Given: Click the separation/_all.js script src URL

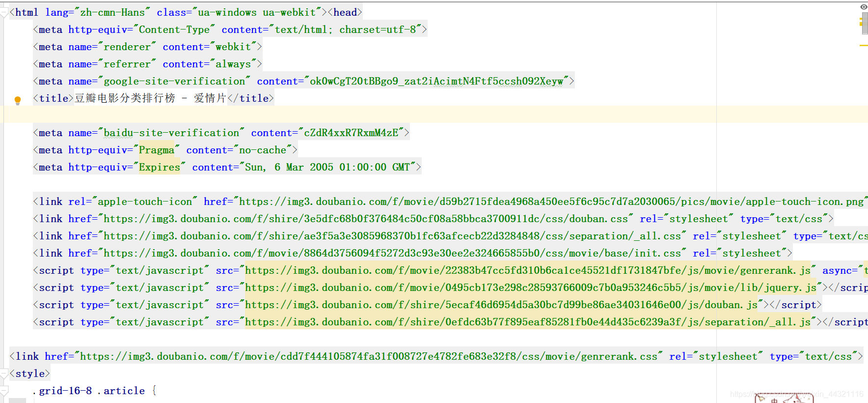Looking at the screenshot, I should click(528, 322).
